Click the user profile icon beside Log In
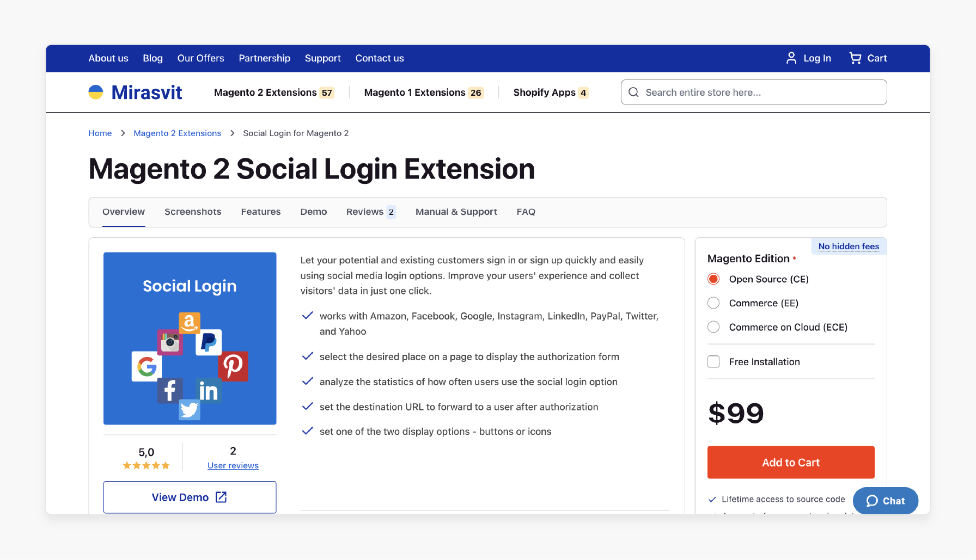 tap(791, 58)
